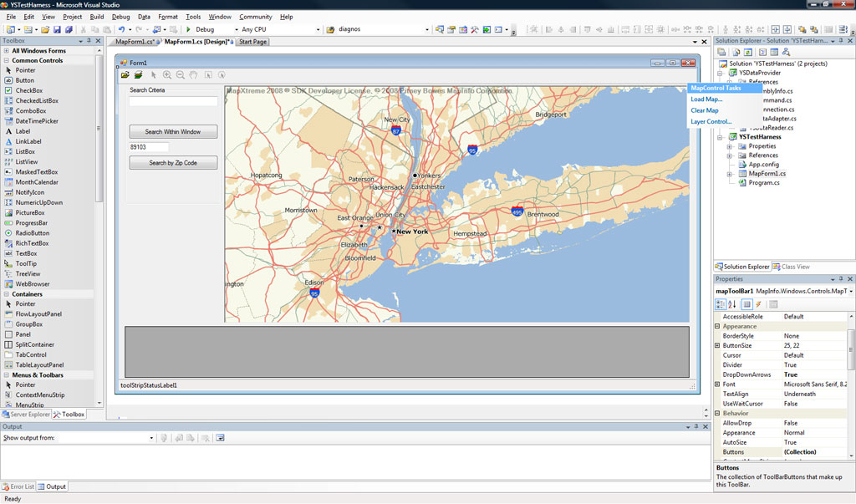Select the arrow Select tool on the map toolbar
Screen dimensions: 856x504
(x=154, y=75)
